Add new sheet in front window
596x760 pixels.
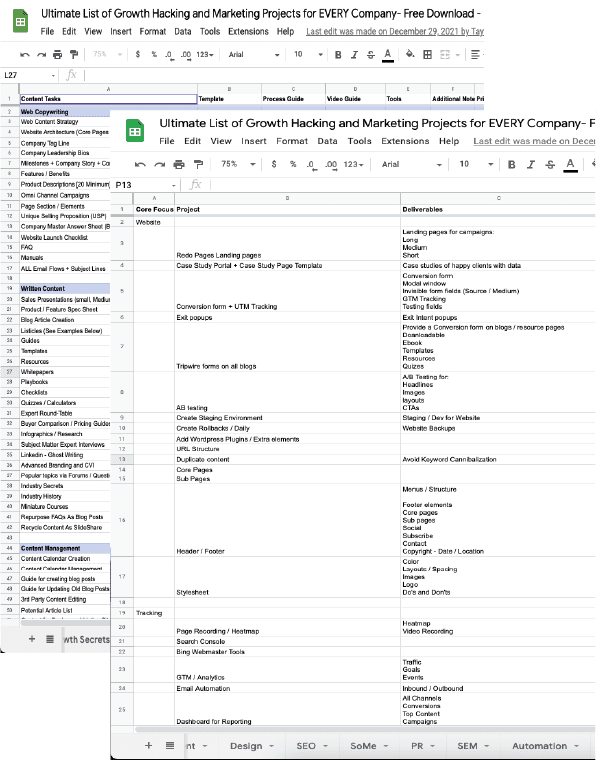[149, 745]
